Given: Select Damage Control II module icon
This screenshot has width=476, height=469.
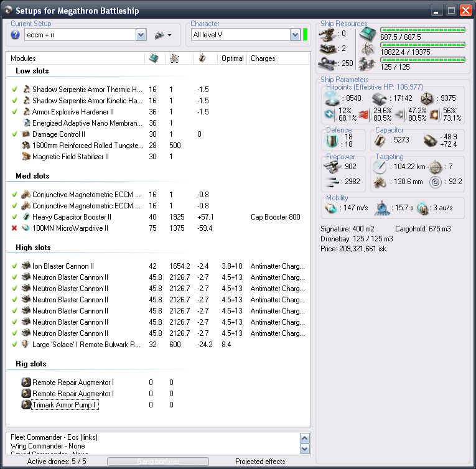Looking at the screenshot, I should (x=26, y=134).
